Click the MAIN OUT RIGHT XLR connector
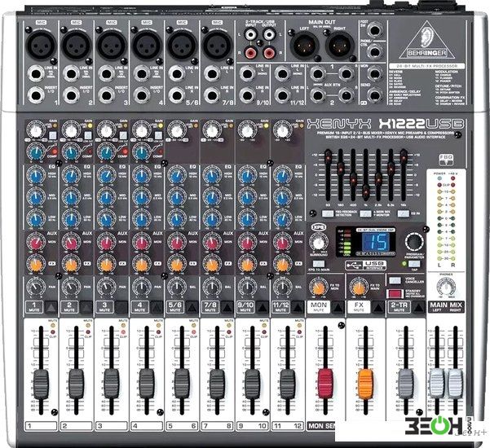Screen dimensions: 490x448 point(339,45)
